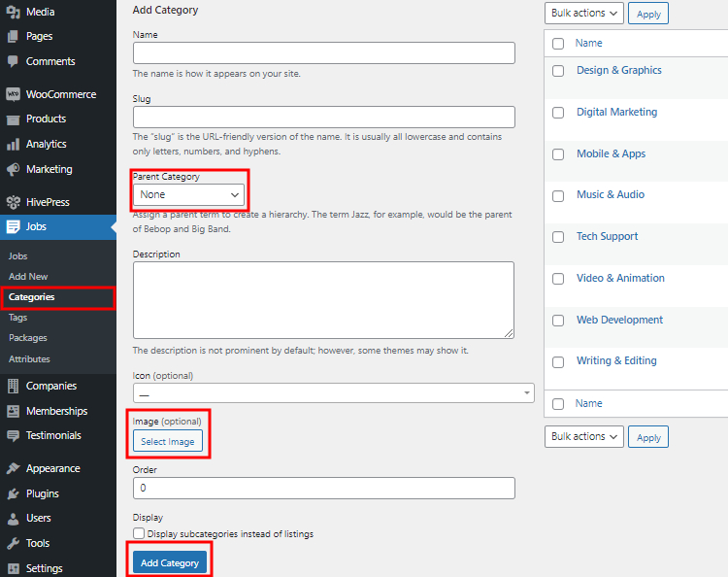
Task: Select the Products box icon
Action: click(13, 119)
